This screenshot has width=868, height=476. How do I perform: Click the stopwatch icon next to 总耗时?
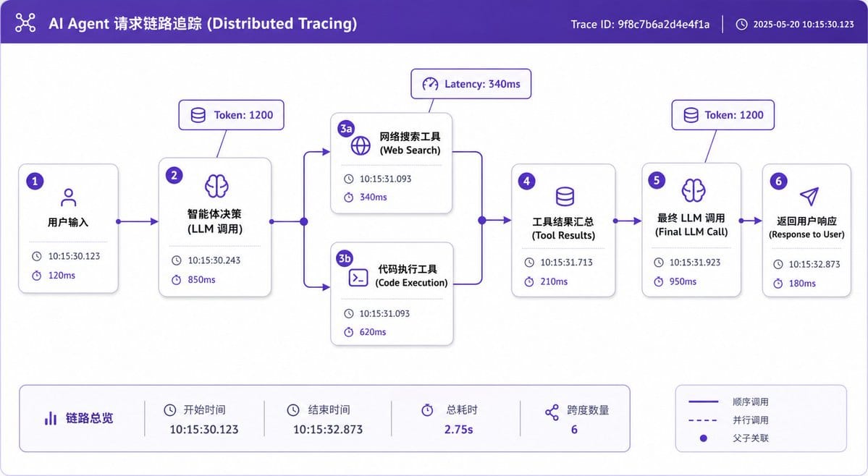427,409
